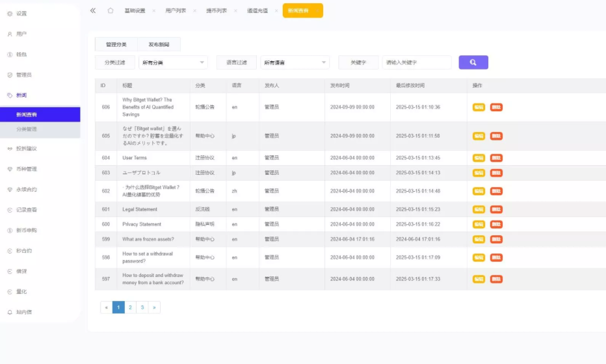Open the 所有语言 language filter dropdown

point(295,62)
